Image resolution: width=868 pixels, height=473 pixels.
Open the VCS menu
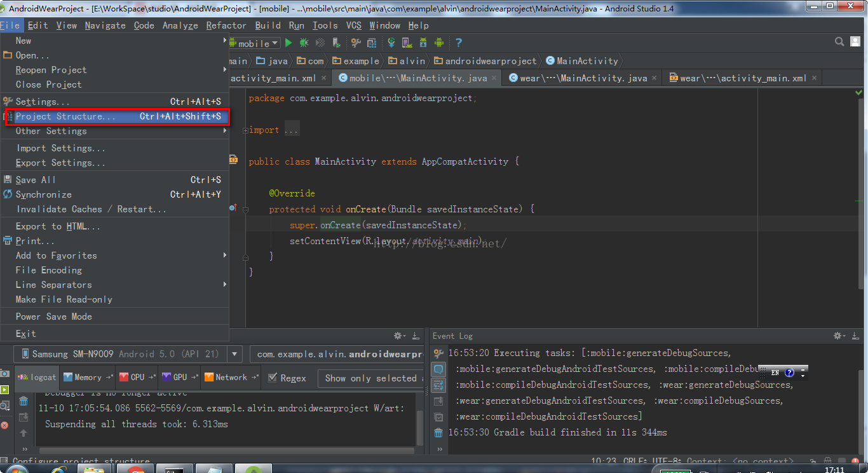pos(354,25)
